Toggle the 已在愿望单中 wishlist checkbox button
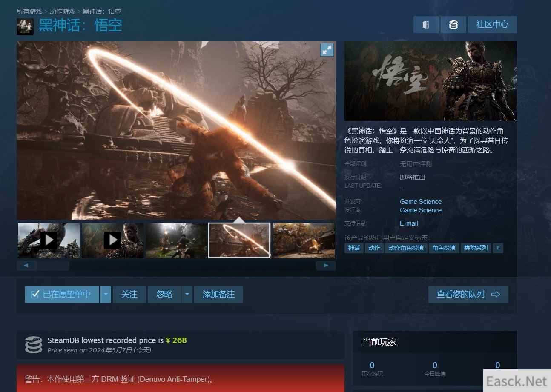The height and width of the screenshot is (392, 551). pyautogui.click(x=62, y=294)
